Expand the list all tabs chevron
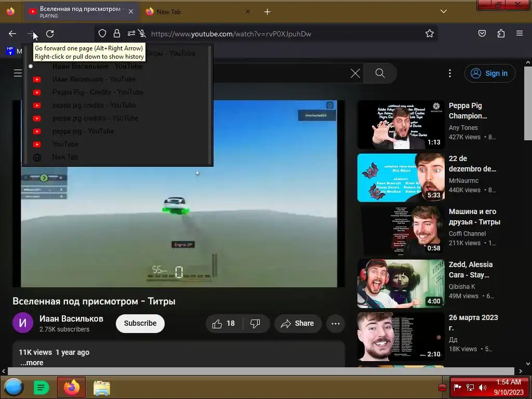This screenshot has height=399, width=532. coord(443,11)
